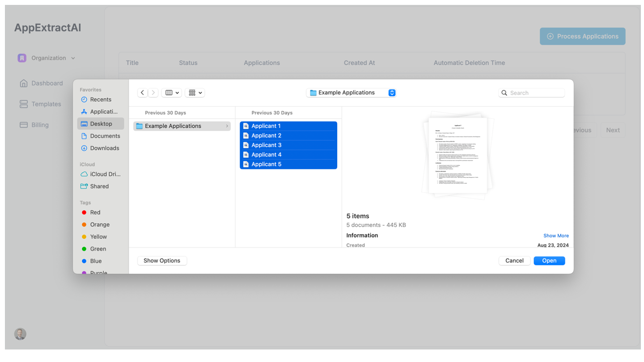Open the Organization dropdown
Image resolution: width=644 pixels, height=362 pixels.
[47, 58]
